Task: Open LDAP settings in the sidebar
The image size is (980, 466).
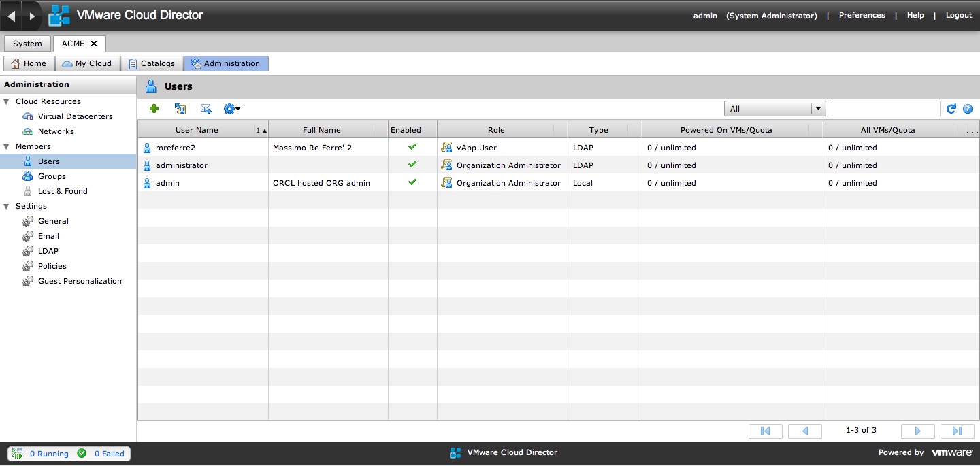Action: tap(48, 251)
